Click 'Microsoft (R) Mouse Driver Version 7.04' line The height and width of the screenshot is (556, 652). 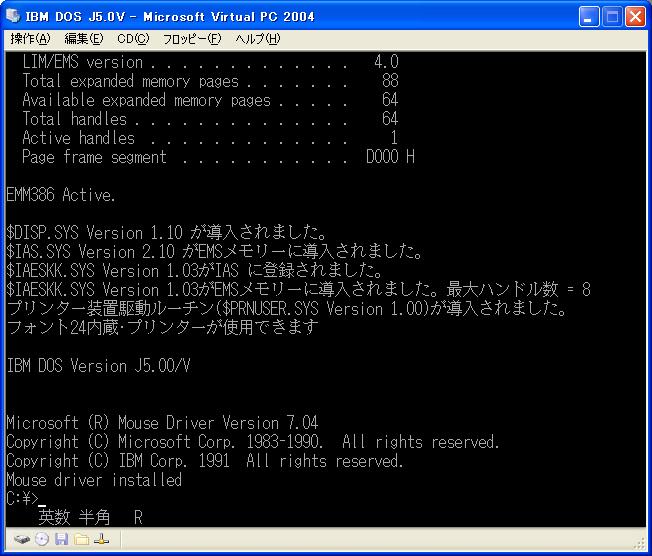pos(163,423)
